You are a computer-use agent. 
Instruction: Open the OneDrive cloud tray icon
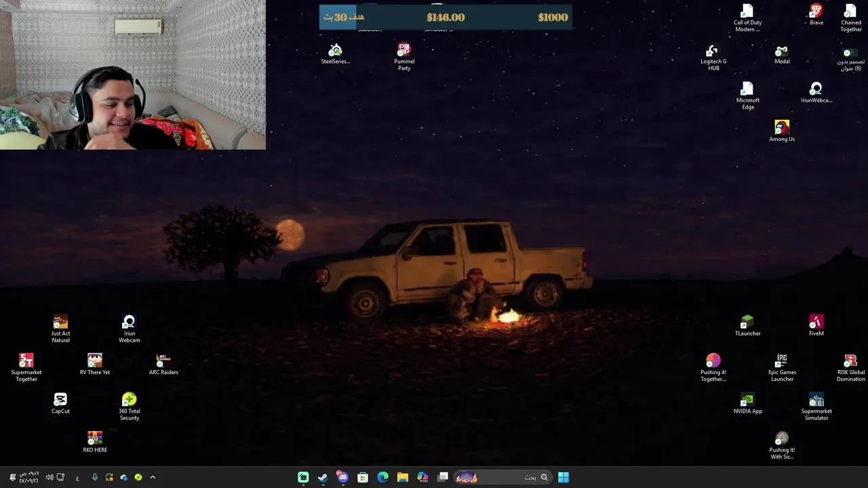pyautogui.click(x=123, y=477)
